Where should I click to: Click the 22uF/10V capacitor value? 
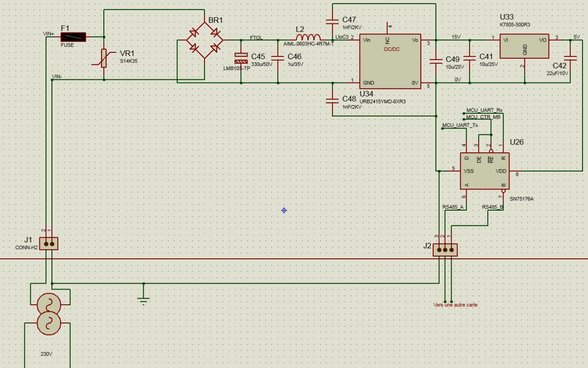pos(557,73)
